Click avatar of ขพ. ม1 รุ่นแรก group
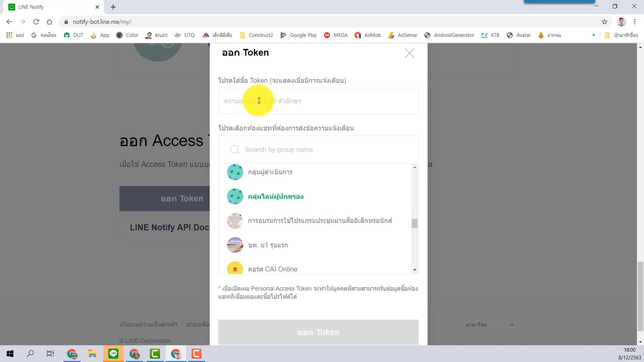This screenshot has height=362, width=644. pyautogui.click(x=235, y=245)
